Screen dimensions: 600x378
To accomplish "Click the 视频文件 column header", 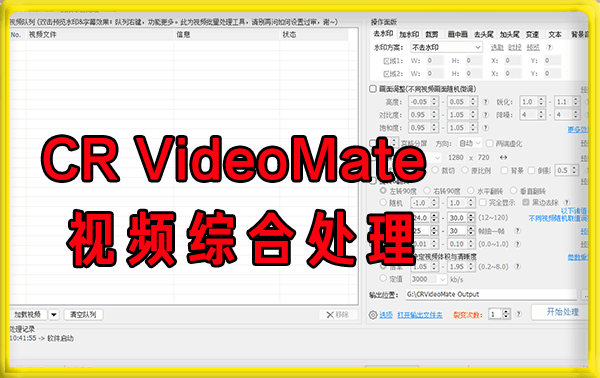I will point(100,34).
